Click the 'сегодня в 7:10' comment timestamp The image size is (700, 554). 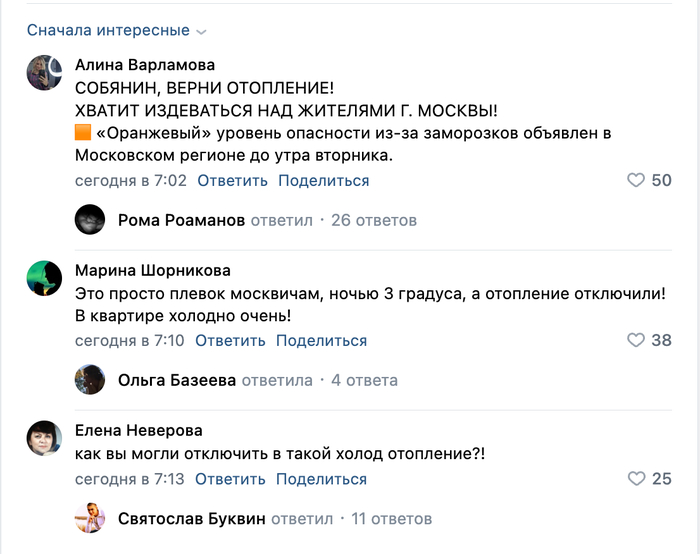[130, 341]
